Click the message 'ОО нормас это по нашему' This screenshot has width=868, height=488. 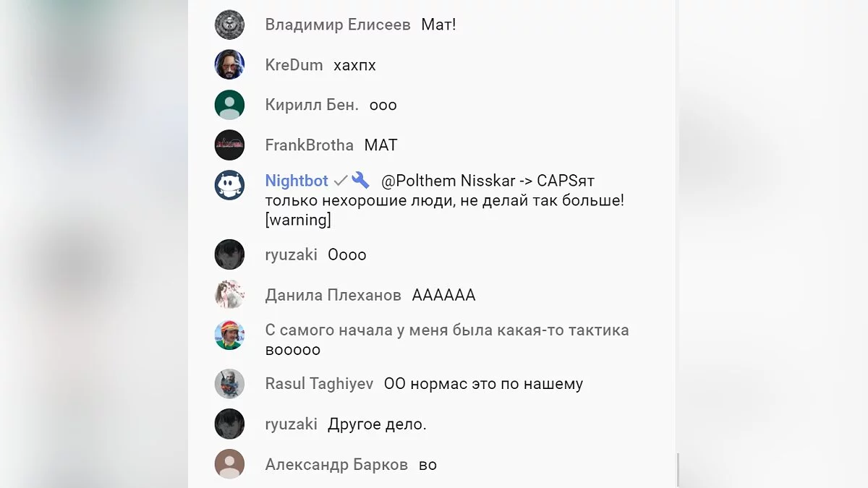coord(483,384)
